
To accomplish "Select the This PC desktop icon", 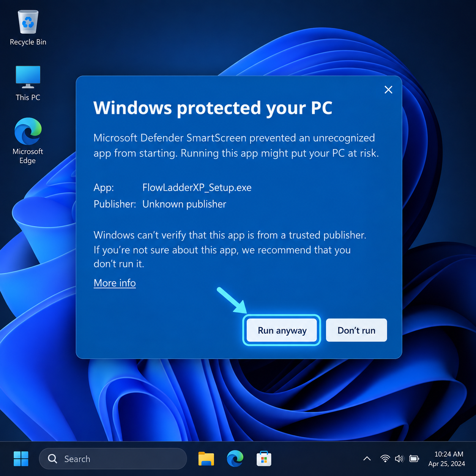I will (28, 83).
